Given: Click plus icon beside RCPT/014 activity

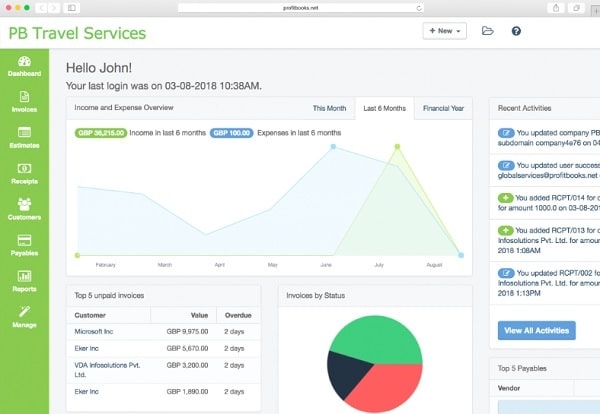Looking at the screenshot, I should (x=505, y=198).
